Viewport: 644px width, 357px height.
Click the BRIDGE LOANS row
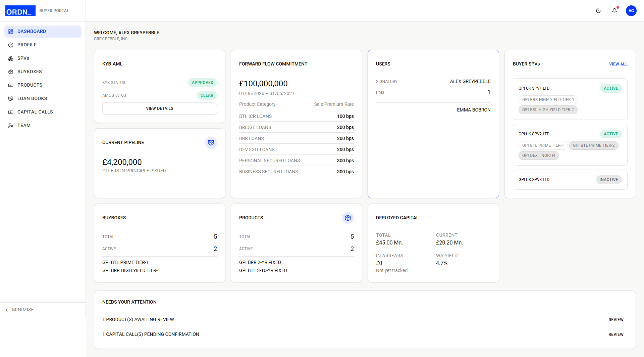coord(297,127)
